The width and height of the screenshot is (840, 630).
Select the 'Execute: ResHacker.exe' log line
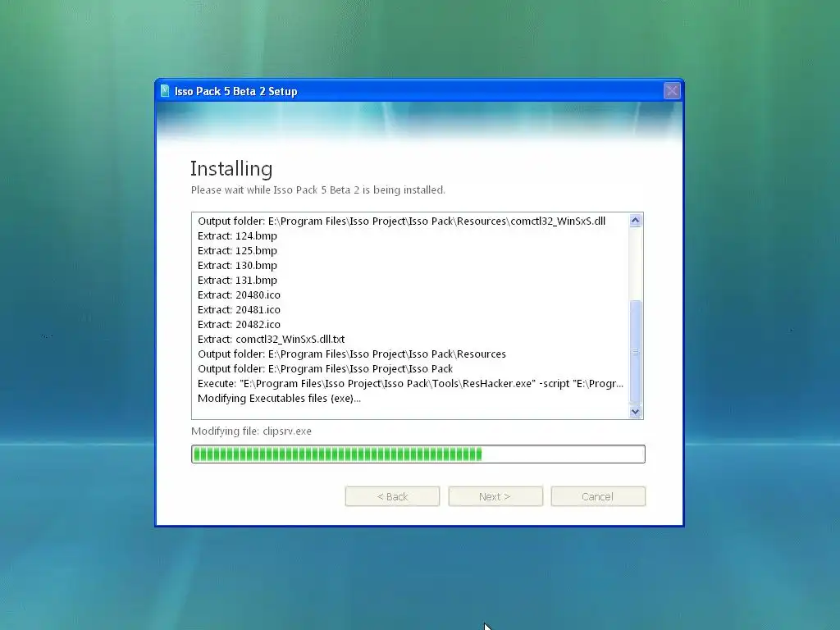coord(410,384)
